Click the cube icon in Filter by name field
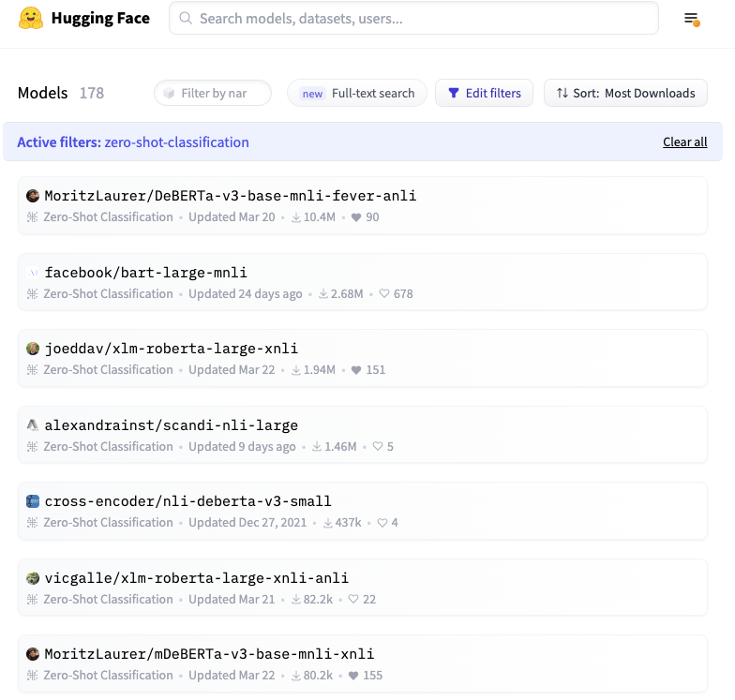Screen dimensions: 735x700 (169, 94)
